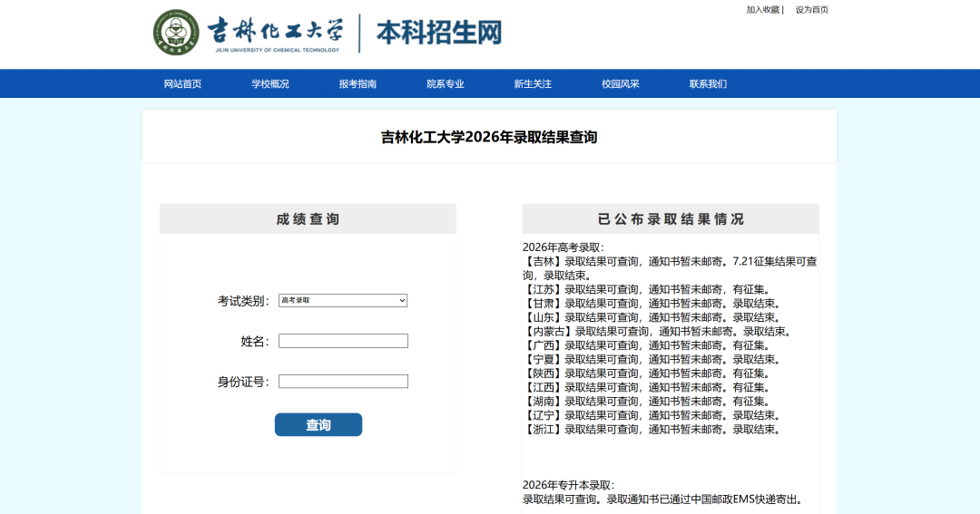Focus the 身份证号 input field
This screenshot has height=514, width=980.
point(343,382)
